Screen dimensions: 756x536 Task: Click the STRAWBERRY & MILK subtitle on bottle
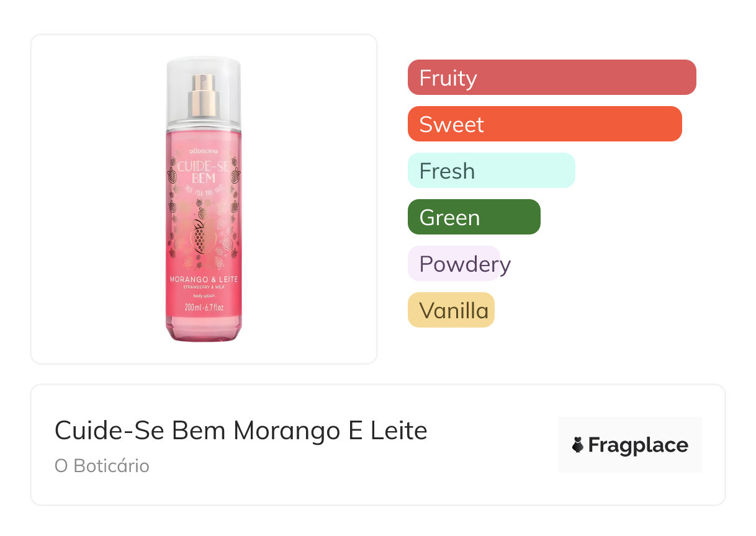pyautogui.click(x=204, y=287)
